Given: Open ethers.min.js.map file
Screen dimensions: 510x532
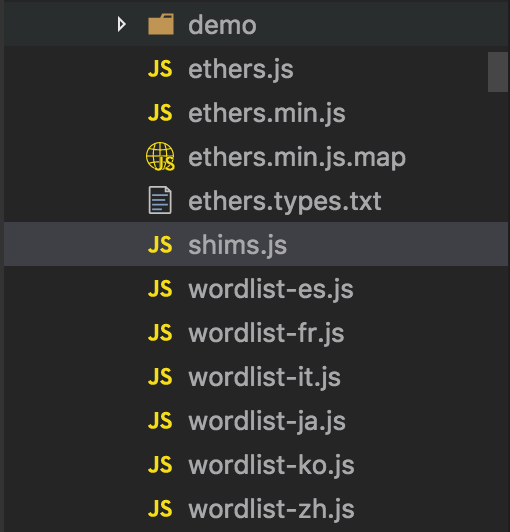Looking at the screenshot, I should coord(297,158).
